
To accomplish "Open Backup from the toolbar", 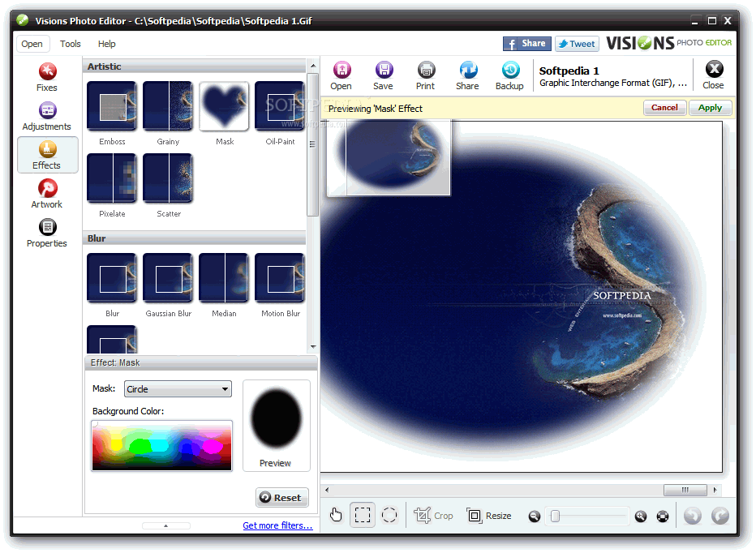I will click(x=509, y=75).
